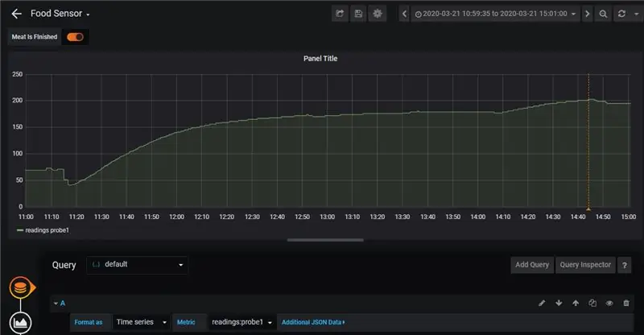Open the Query Inspector
Image resolution: width=644 pixels, height=335 pixels.
(585, 265)
